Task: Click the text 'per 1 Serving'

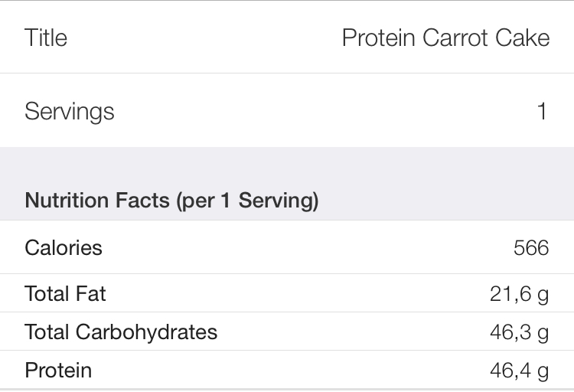Action: 247,201
